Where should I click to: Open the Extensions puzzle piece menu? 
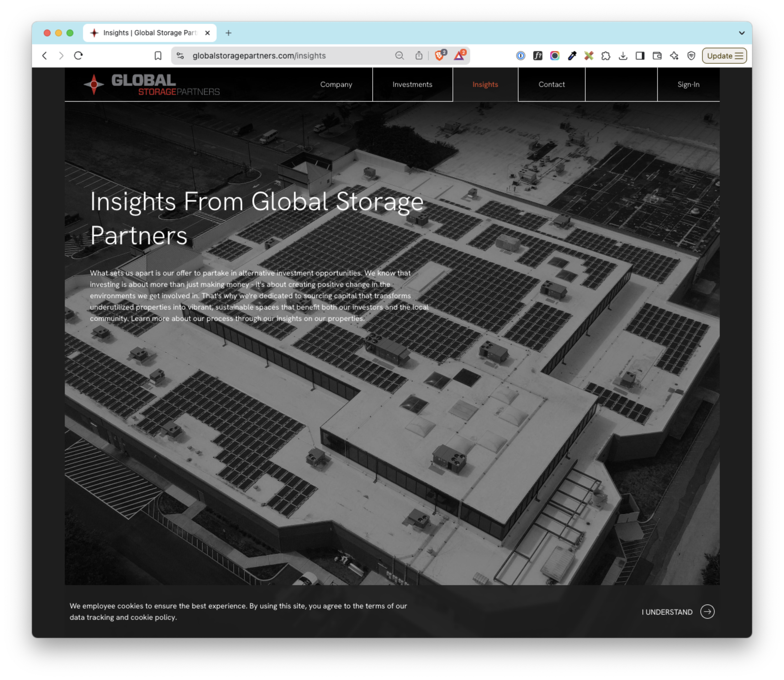[606, 56]
